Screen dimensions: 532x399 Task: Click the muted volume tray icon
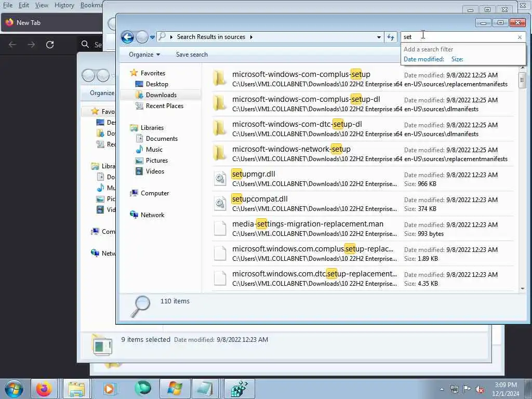click(480, 389)
